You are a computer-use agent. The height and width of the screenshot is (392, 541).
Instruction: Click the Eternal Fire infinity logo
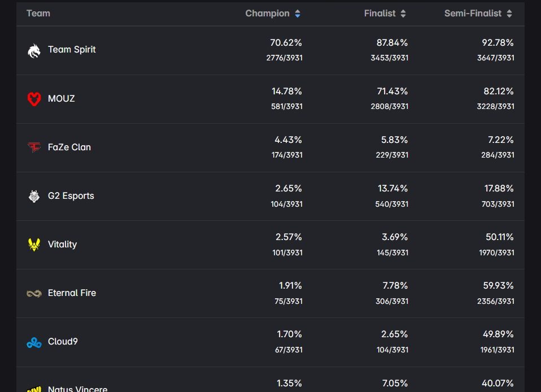click(34, 293)
